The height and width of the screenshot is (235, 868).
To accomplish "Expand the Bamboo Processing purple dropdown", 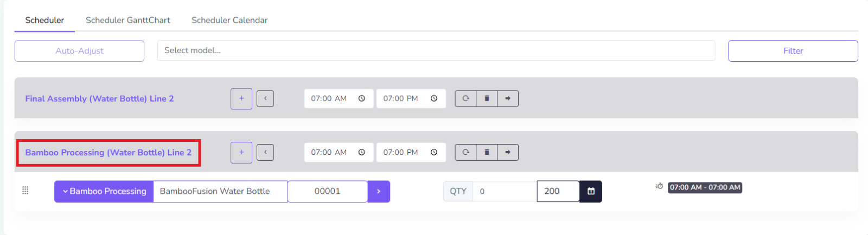I will tap(104, 191).
